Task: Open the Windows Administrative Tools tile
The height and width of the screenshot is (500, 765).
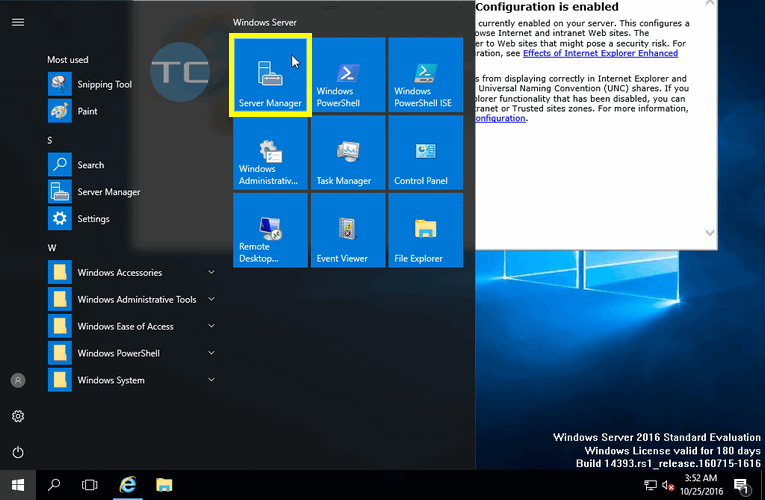Action: (270, 152)
